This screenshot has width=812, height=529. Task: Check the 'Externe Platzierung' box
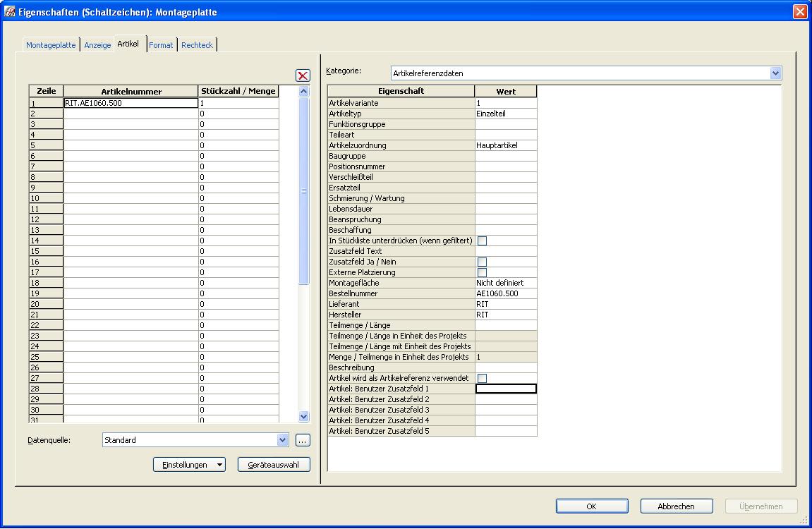482,273
